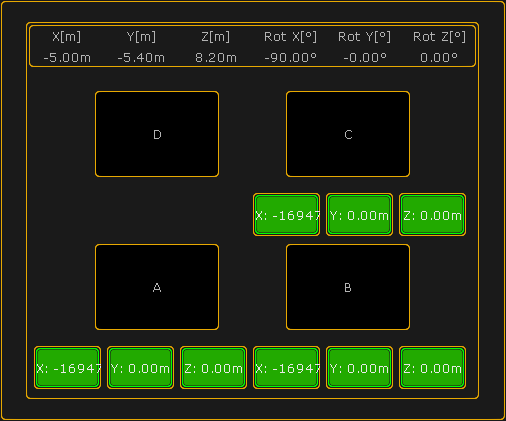Viewport: 506px width, 421px height.
Task: Click the green Y: 0.00m field below box A
Action: pyautogui.click(x=140, y=367)
